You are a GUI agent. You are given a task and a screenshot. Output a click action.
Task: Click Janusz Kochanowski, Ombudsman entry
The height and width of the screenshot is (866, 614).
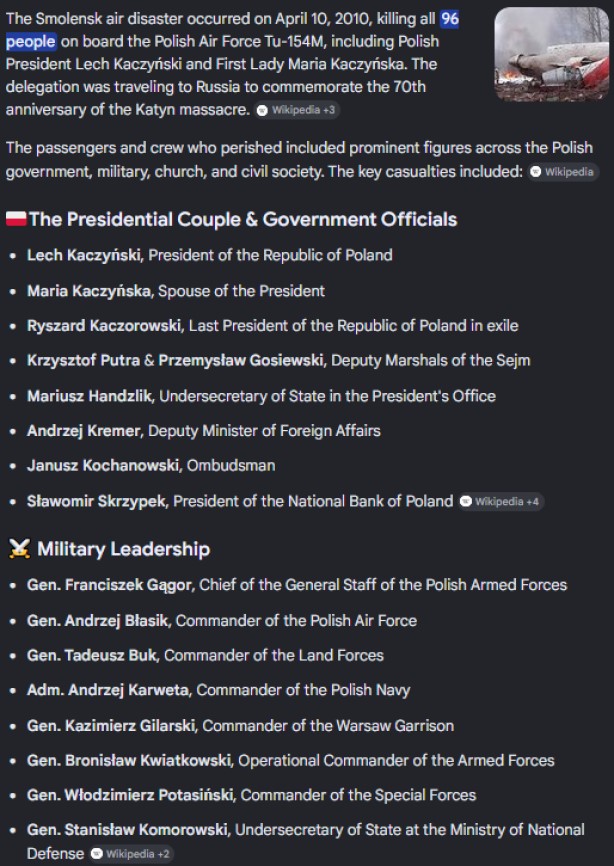click(x=151, y=466)
